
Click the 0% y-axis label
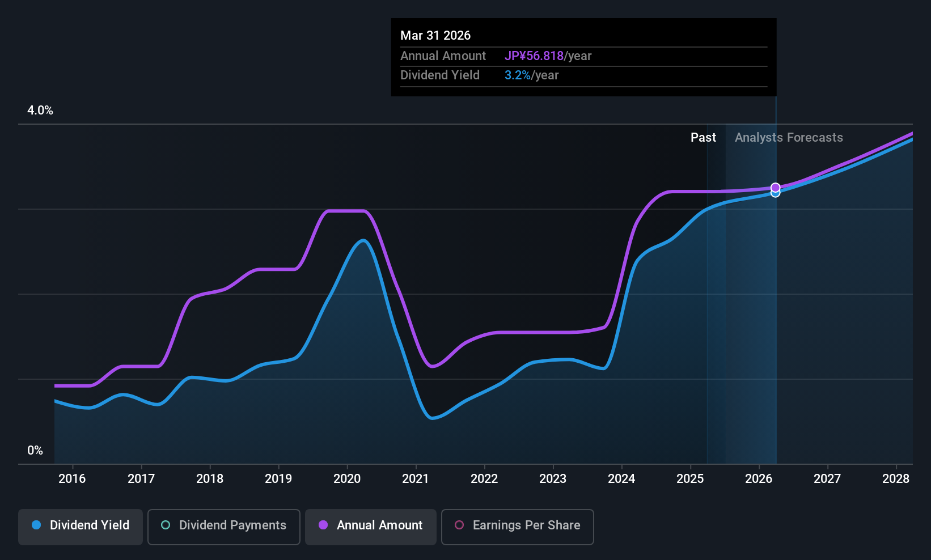point(35,451)
